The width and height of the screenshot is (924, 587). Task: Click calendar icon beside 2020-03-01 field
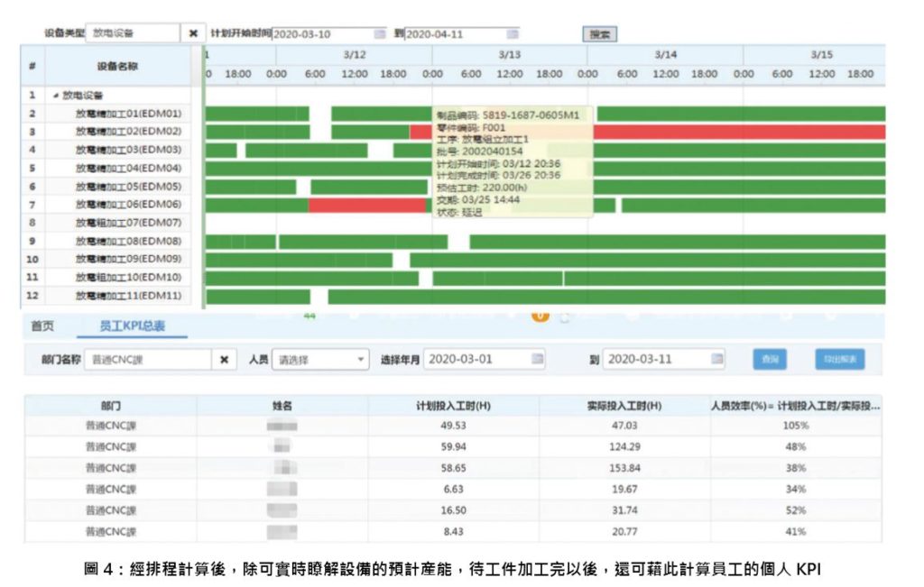tap(538, 359)
